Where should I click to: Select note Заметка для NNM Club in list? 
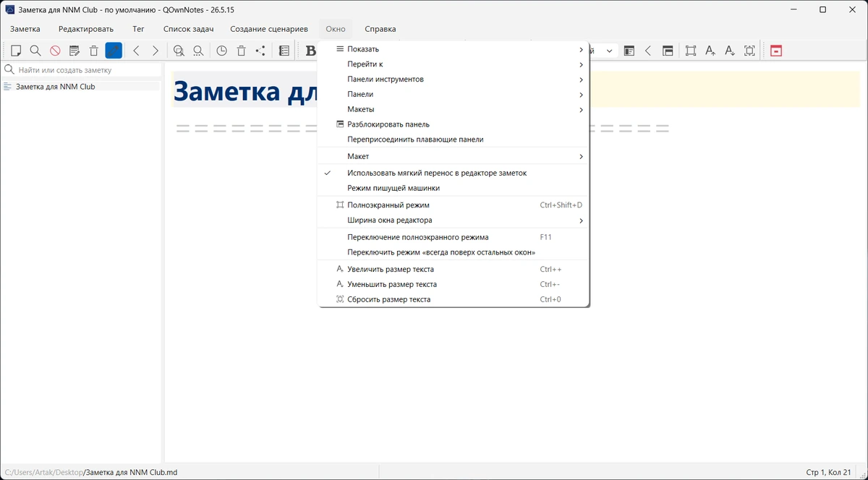[81, 87]
